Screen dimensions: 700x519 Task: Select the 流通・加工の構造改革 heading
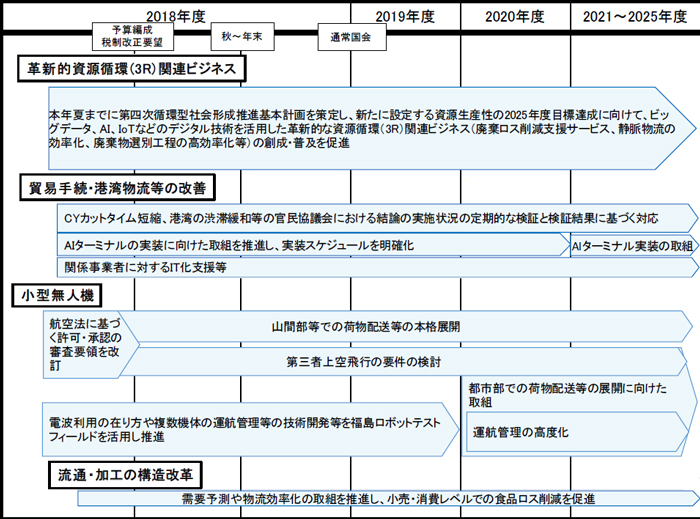(125, 475)
